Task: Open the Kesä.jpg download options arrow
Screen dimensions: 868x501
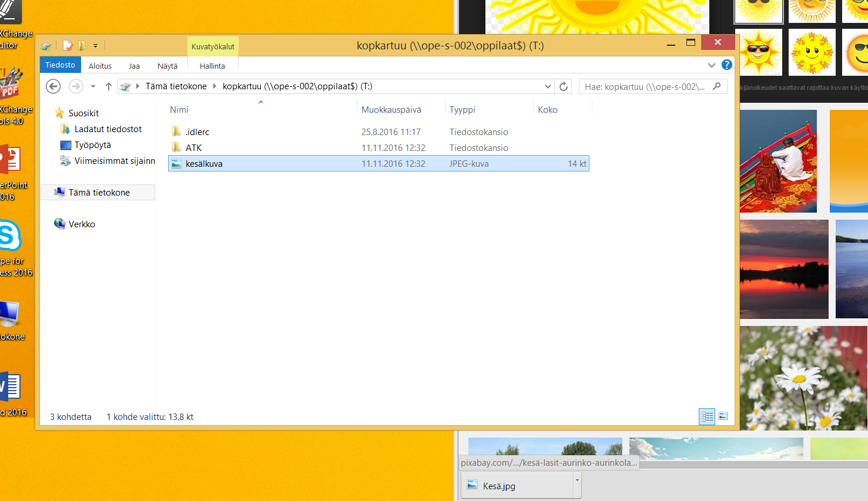Action: pos(577,480)
